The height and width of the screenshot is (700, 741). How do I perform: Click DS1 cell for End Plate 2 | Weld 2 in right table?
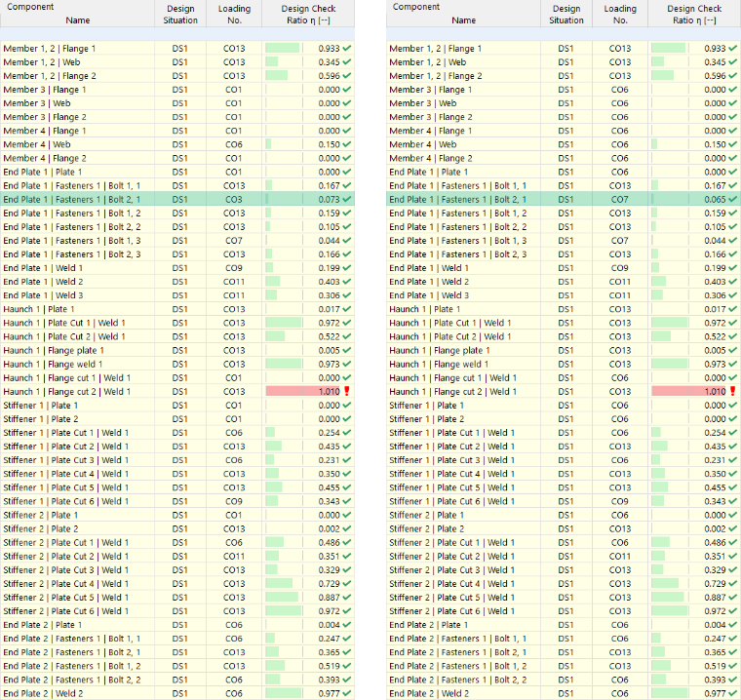pos(566,693)
